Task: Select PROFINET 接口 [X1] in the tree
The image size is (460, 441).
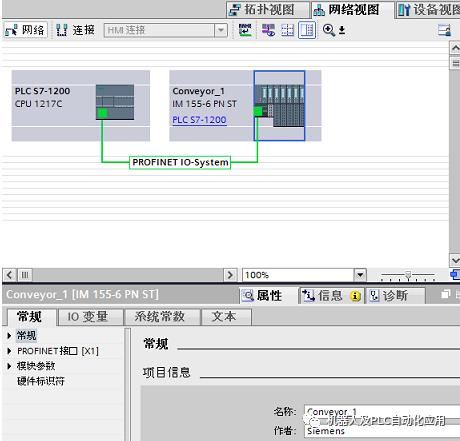Action: click(58, 351)
